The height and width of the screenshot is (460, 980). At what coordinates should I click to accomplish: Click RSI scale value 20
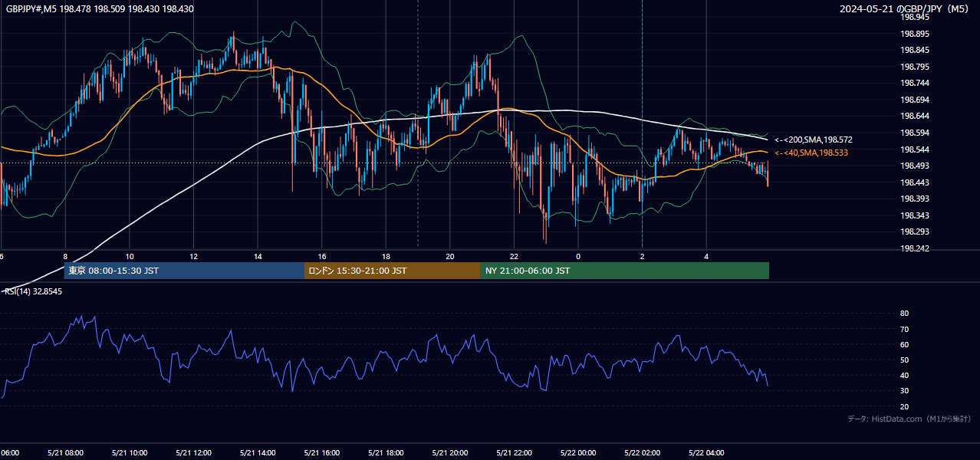pyautogui.click(x=904, y=407)
